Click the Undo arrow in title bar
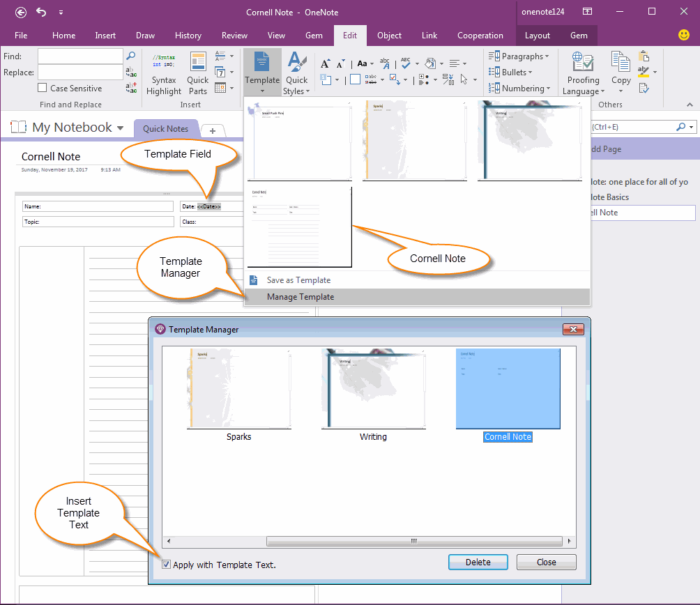 click(x=41, y=12)
